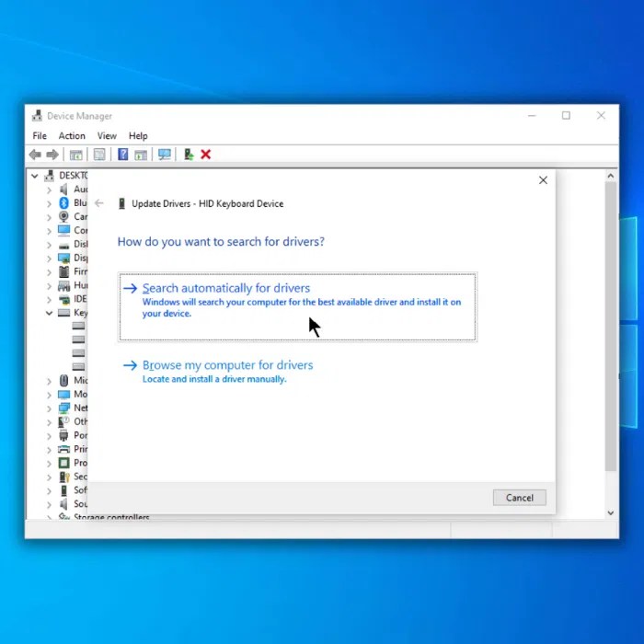Screen dimensions: 644x644
Task: Expand the Print queues chevron
Action: (x=49, y=449)
